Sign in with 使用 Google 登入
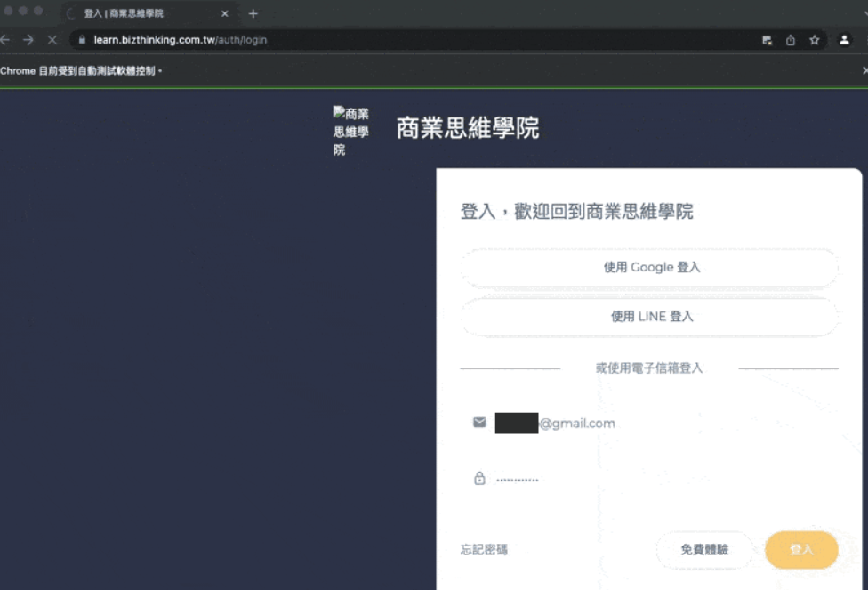Viewport: 868px width, 590px height. click(650, 267)
